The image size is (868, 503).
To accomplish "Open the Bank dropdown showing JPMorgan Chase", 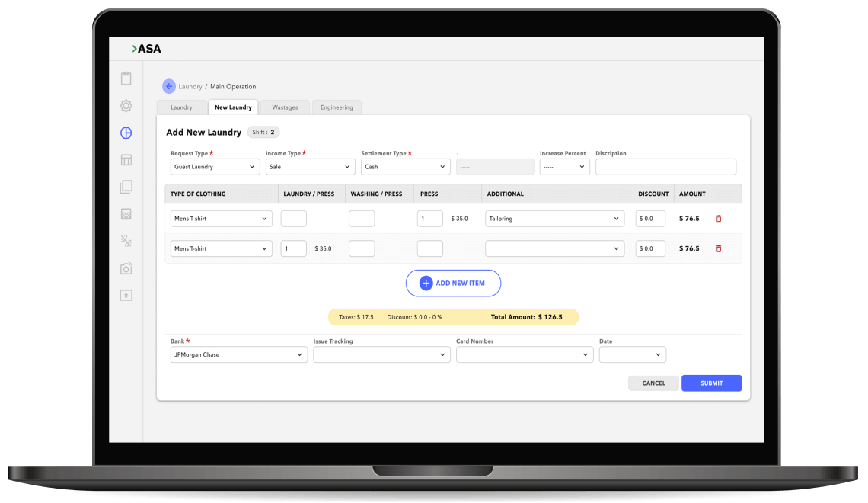I will [238, 354].
